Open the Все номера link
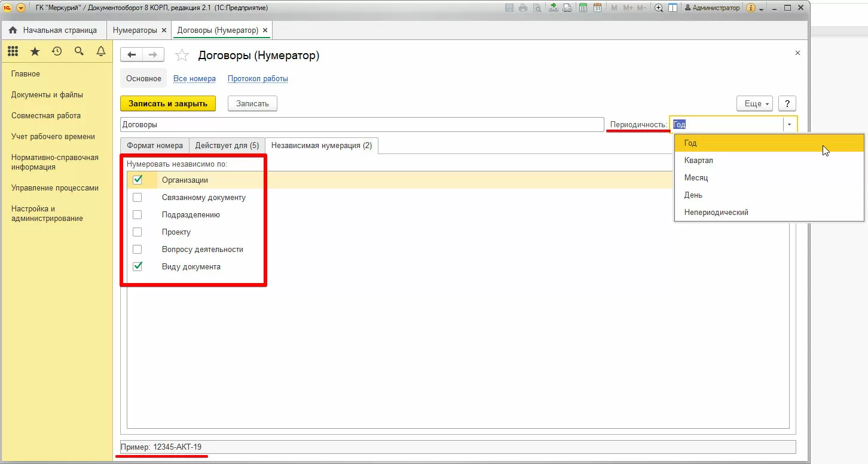Image resolution: width=868 pixels, height=464 pixels. point(194,79)
